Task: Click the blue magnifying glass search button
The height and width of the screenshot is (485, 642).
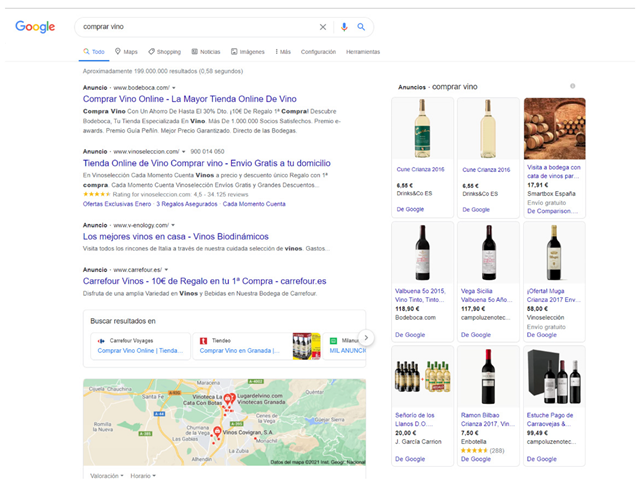Action: point(361,27)
